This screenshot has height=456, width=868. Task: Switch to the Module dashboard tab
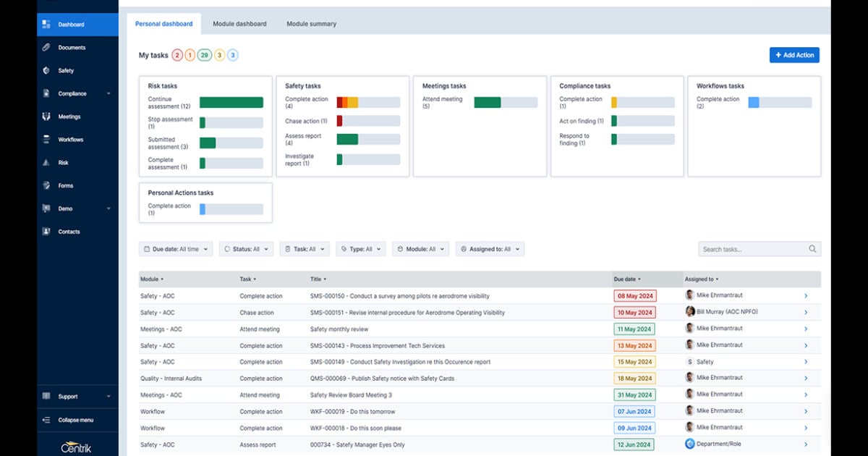[x=239, y=23]
